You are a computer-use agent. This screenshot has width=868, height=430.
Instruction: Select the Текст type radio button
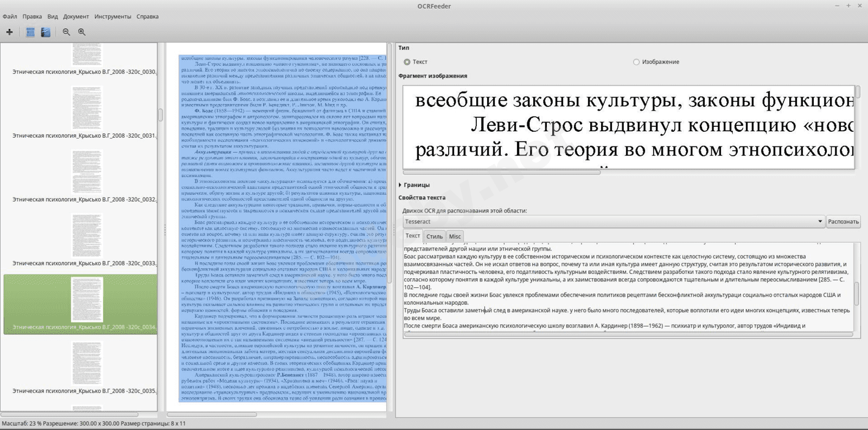pos(407,62)
